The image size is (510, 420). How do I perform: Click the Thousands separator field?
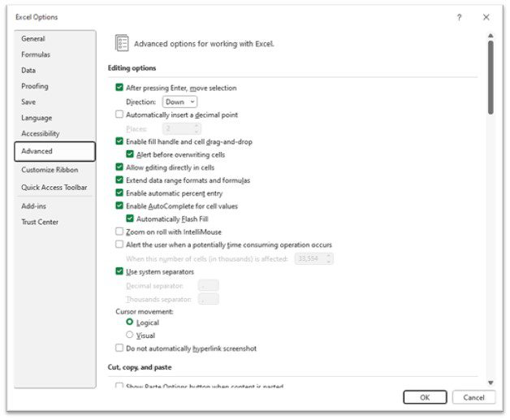click(x=208, y=299)
